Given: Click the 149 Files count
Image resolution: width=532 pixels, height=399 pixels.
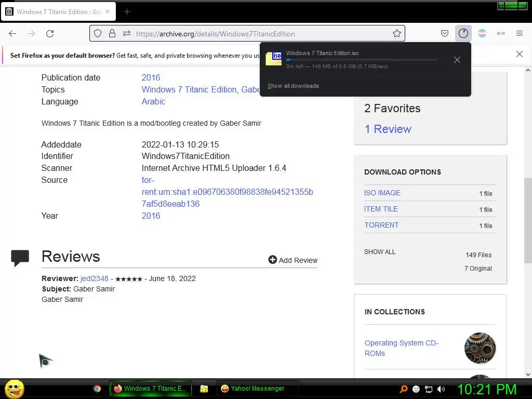Looking at the screenshot, I should pyautogui.click(x=478, y=255).
